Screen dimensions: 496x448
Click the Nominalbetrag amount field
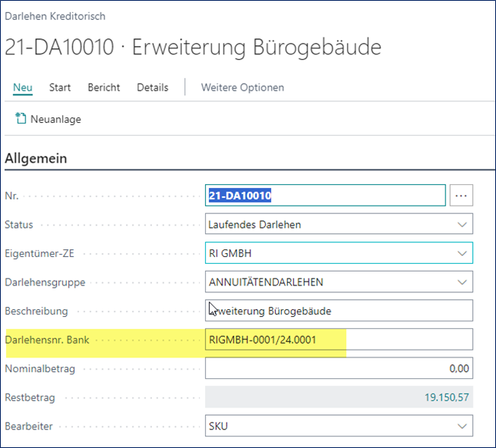pos(338,368)
